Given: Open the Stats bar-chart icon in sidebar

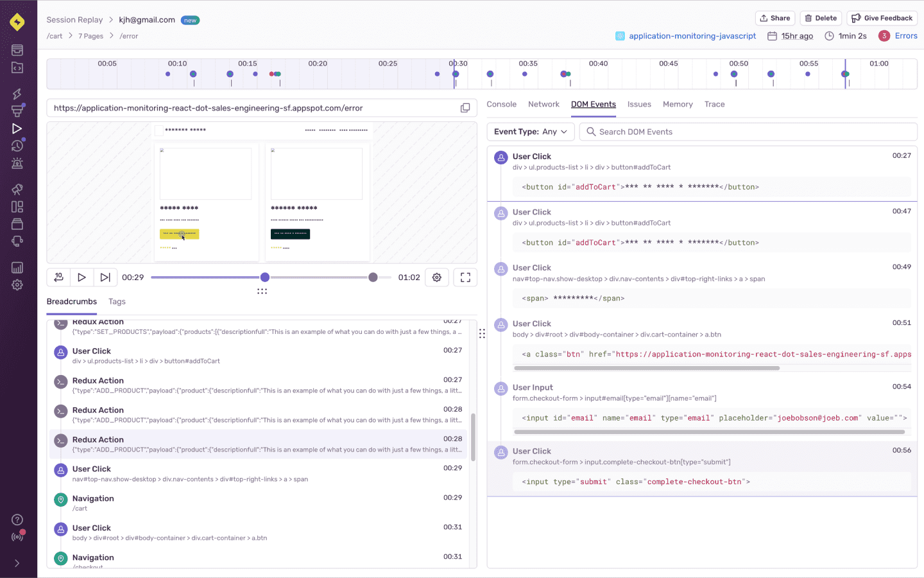Looking at the screenshot, I should [17, 268].
